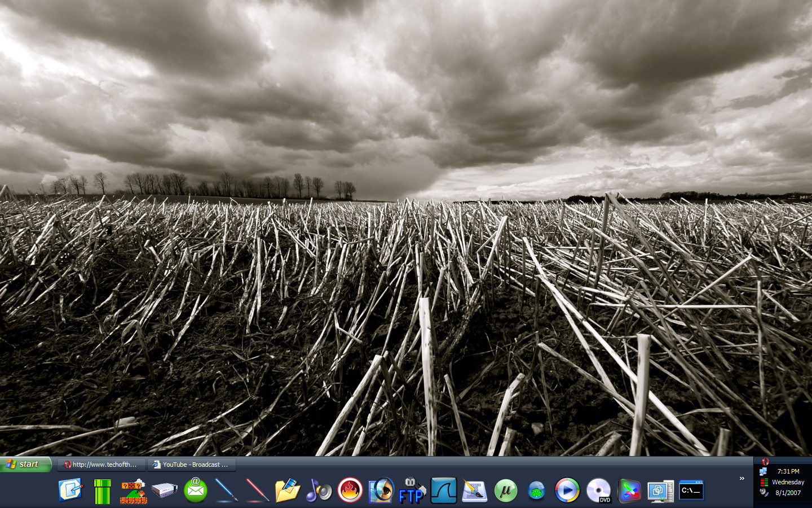Expand hidden toolbar items via double chevron
This screenshot has height=508, width=812.
coord(742,478)
